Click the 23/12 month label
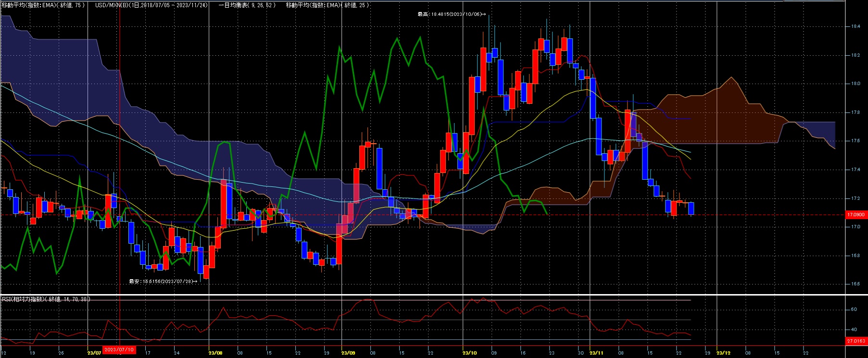Viewport: 868px width, 358px height. (x=723, y=353)
